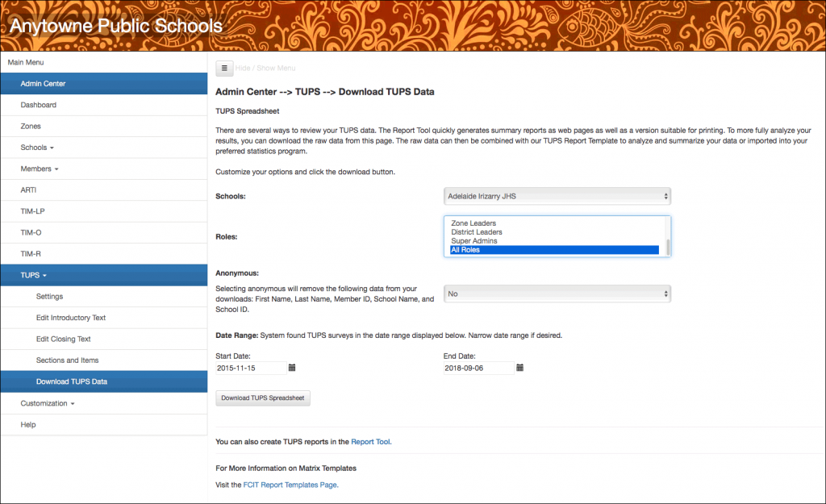Viewport: 826px width, 504px height.
Task: Open the Start Date calendar icon
Action: tap(292, 368)
